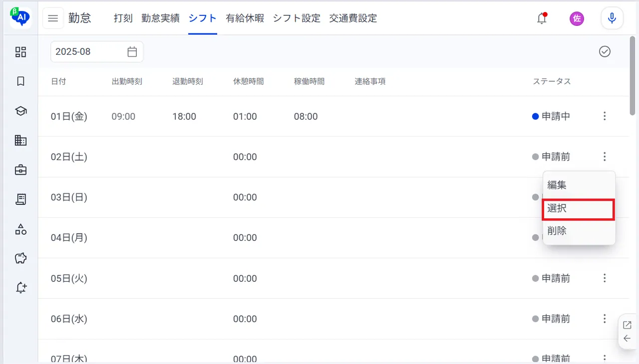Open the briefcase icon in sidebar
Screen dimensions: 639x364
[x=20, y=170]
